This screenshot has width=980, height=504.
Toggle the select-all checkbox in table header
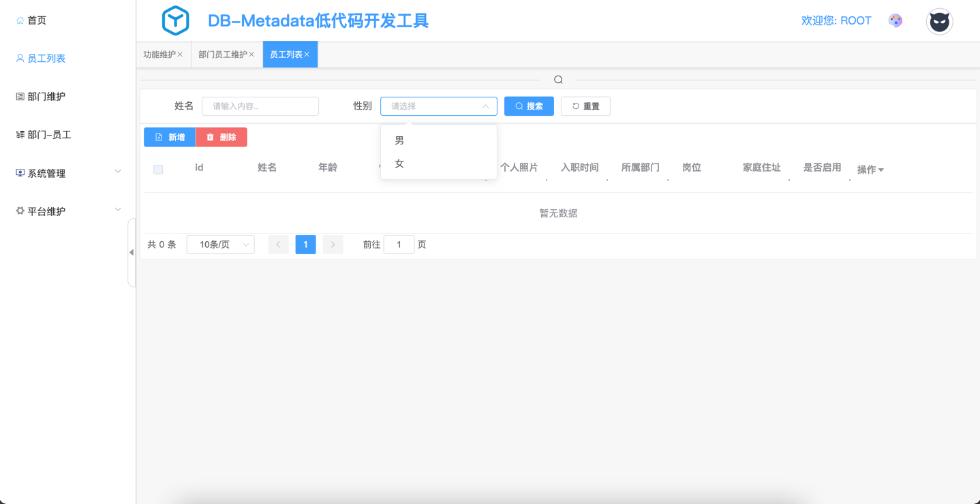[158, 170]
